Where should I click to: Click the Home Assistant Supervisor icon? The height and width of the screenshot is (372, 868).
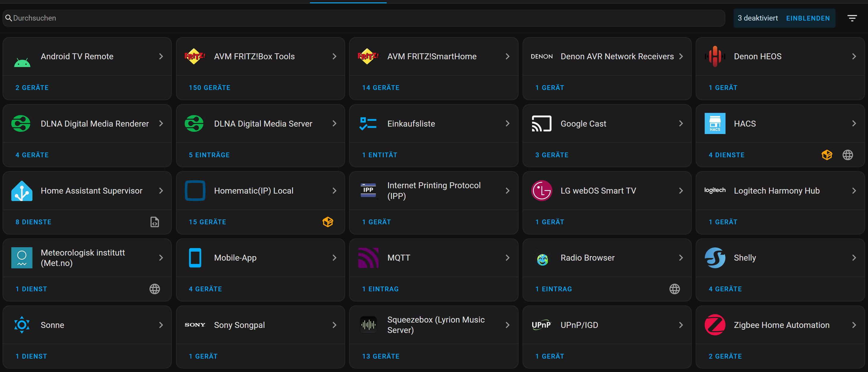[22, 191]
